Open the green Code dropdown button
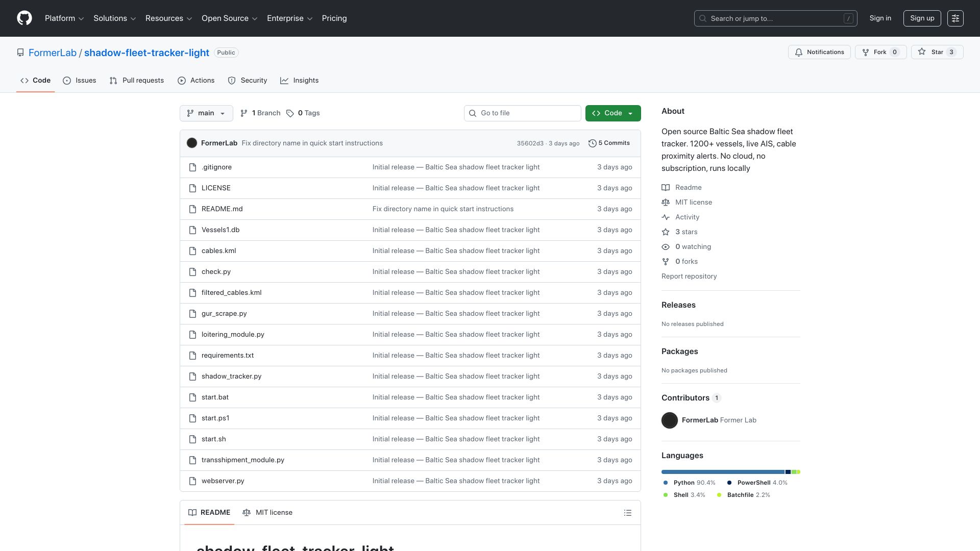This screenshot has width=980, height=551. pyautogui.click(x=613, y=113)
